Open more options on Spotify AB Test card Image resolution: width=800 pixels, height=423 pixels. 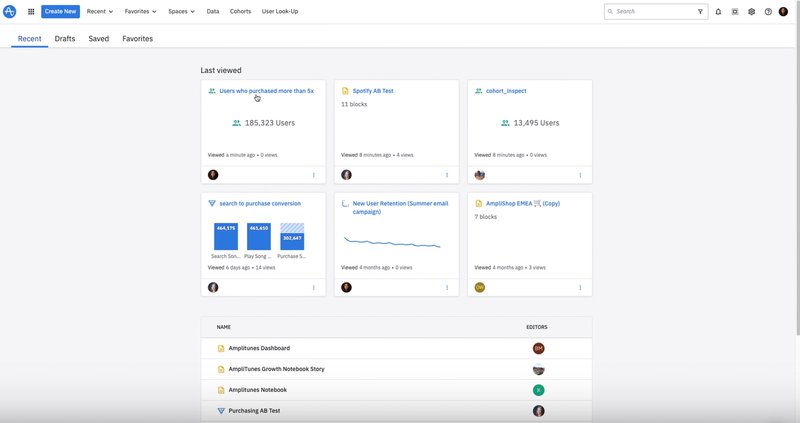(446, 175)
